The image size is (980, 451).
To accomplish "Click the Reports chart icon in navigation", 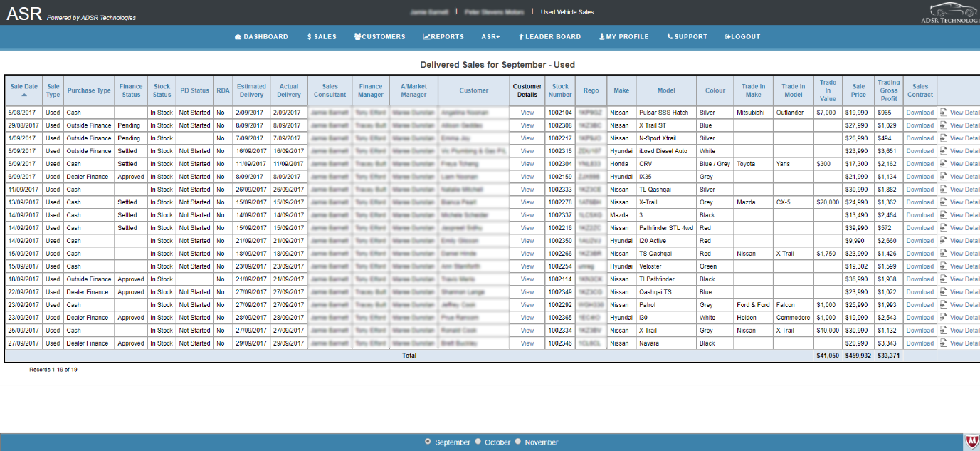I will [x=426, y=37].
